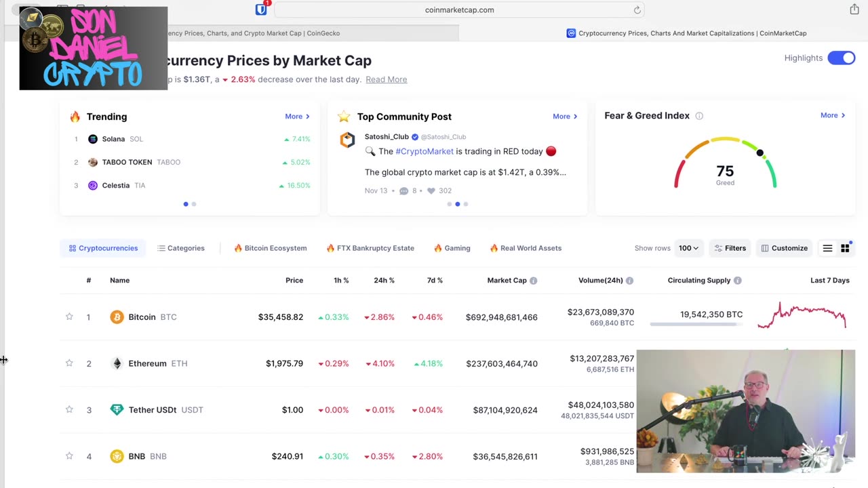
Task: Select first Community Post carousel dot
Action: [x=449, y=204]
